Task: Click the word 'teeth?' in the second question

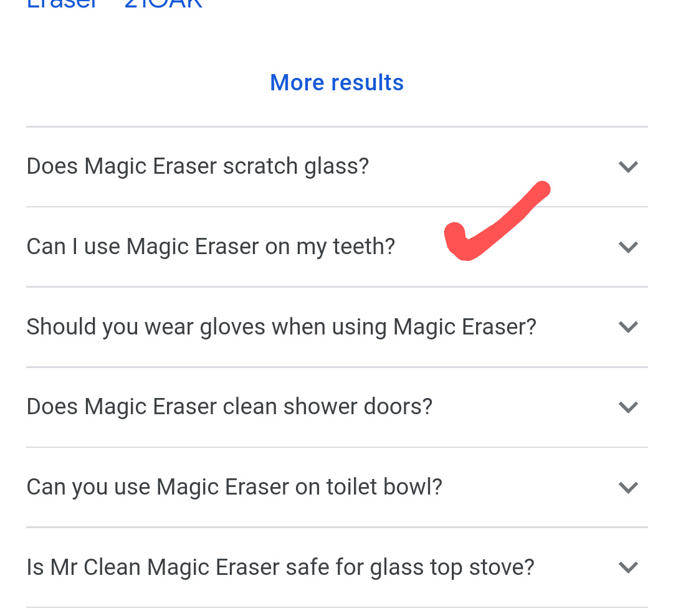Action: 364,247
